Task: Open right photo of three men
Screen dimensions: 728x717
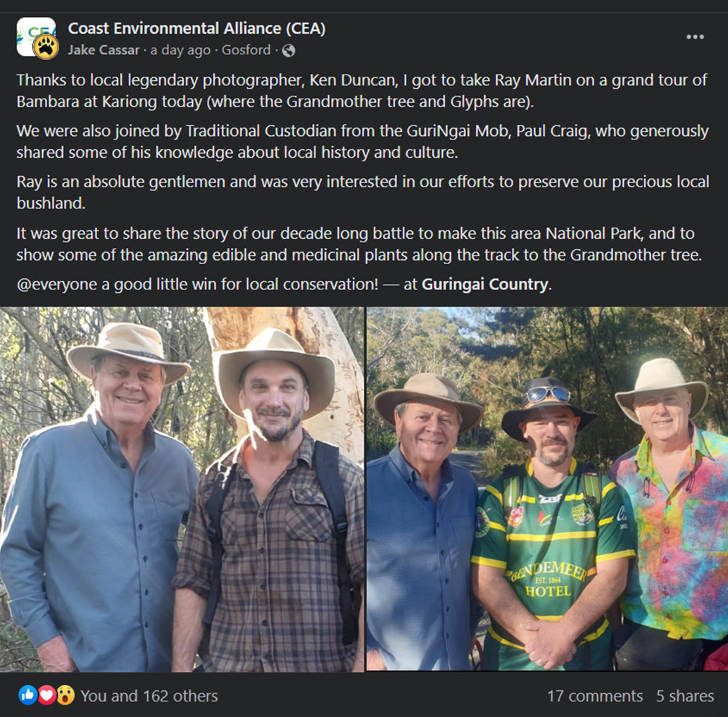Action: tap(547, 489)
